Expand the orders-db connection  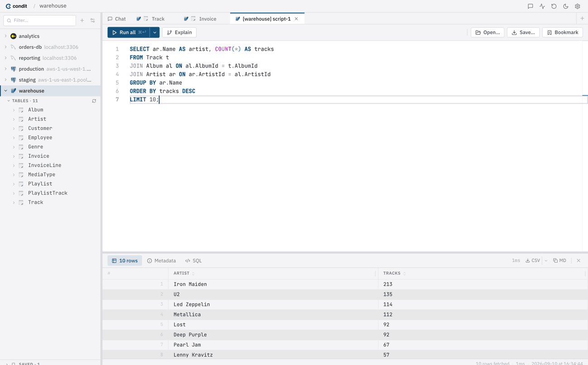[5, 47]
